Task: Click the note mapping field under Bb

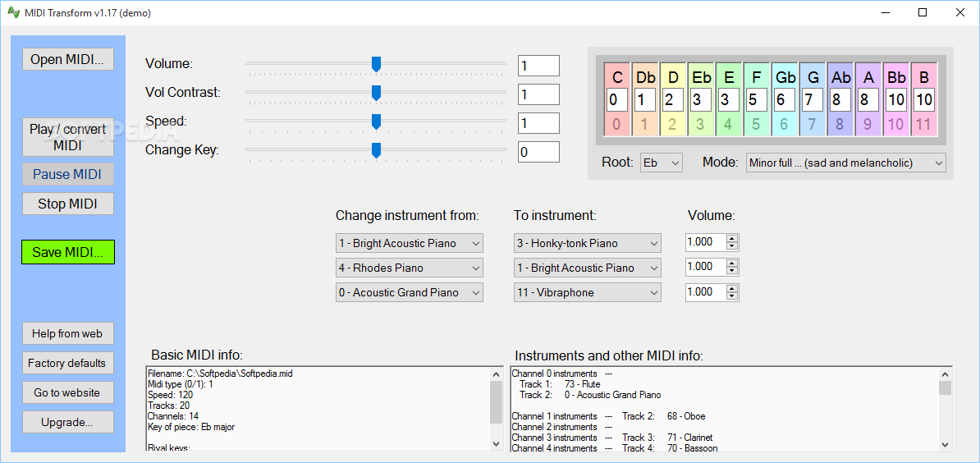Action: [x=896, y=99]
